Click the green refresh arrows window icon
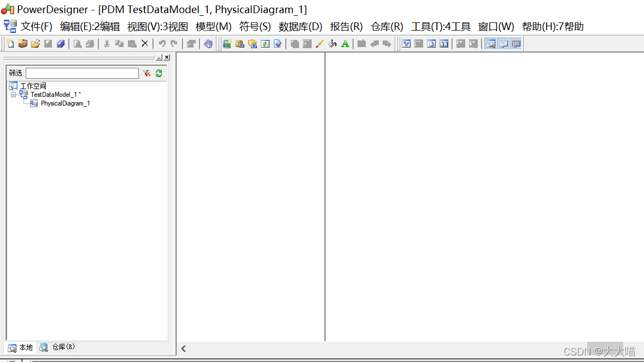 coord(265,44)
